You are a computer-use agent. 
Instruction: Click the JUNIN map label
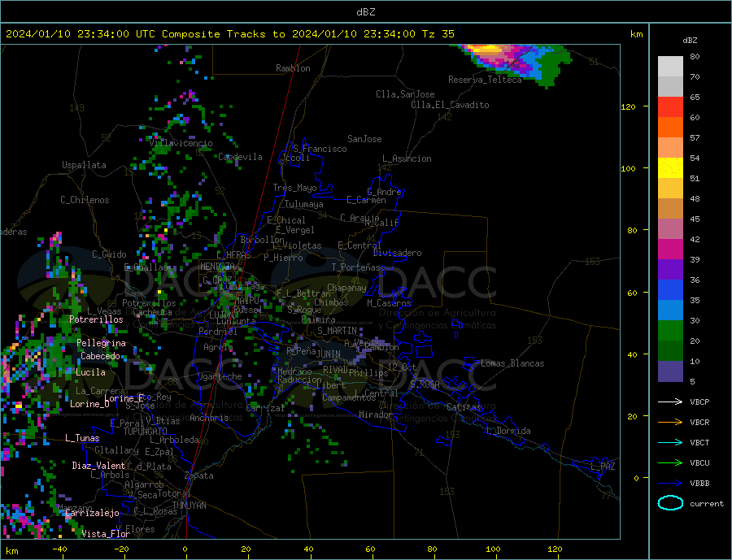pos(329,354)
